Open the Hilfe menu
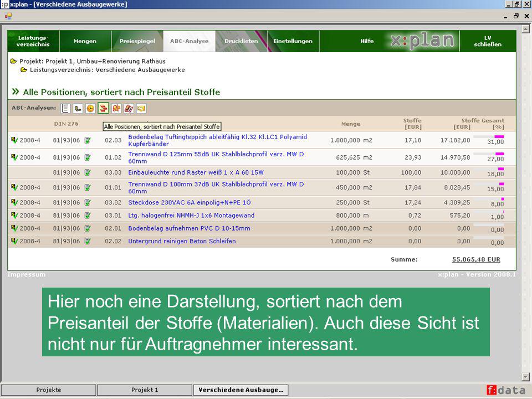 (367, 41)
